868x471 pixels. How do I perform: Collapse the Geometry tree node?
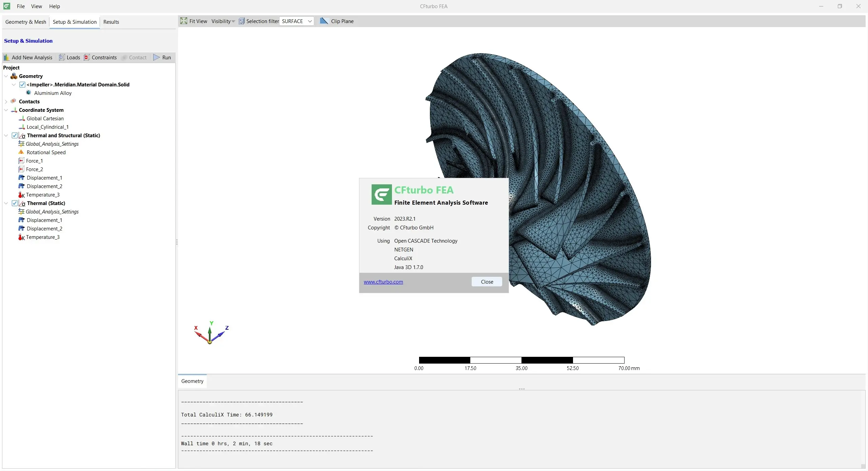click(6, 76)
